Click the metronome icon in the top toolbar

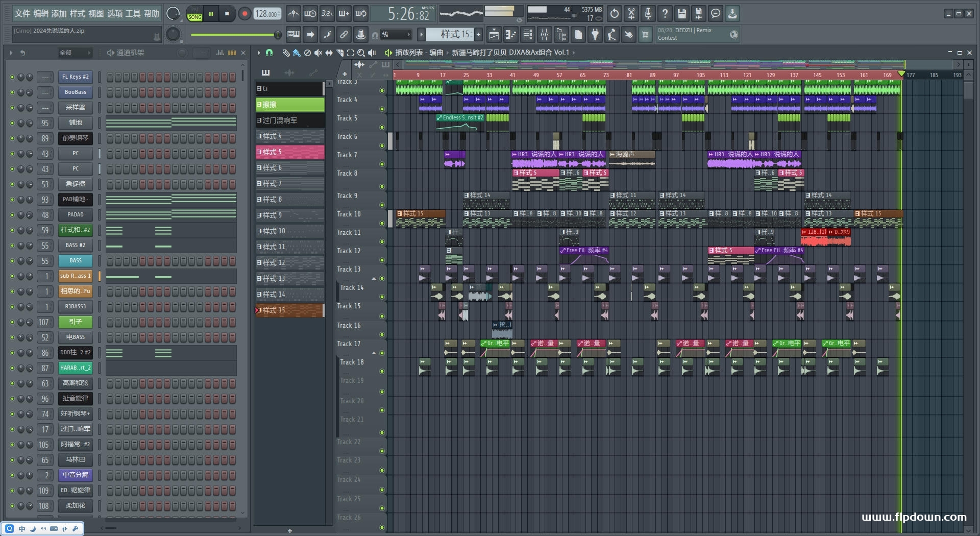point(293,14)
